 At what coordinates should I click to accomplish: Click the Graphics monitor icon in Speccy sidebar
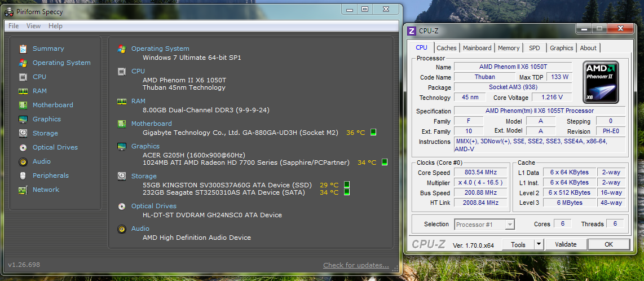click(x=23, y=119)
